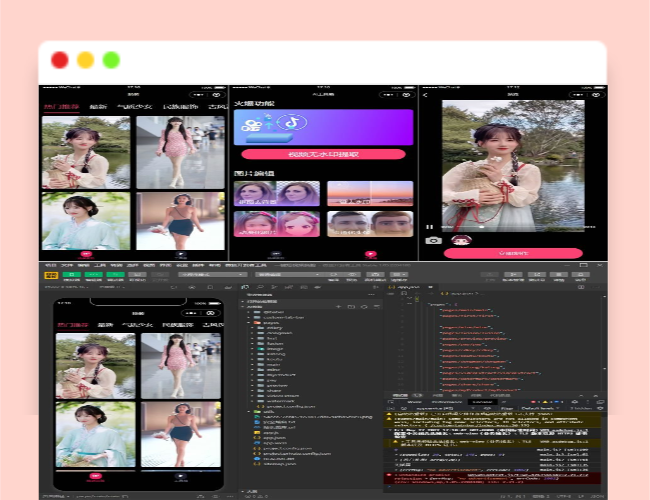The image size is (650, 500).
Task: Toggle the first green simulator button in the toolbar
Action: tap(71, 274)
